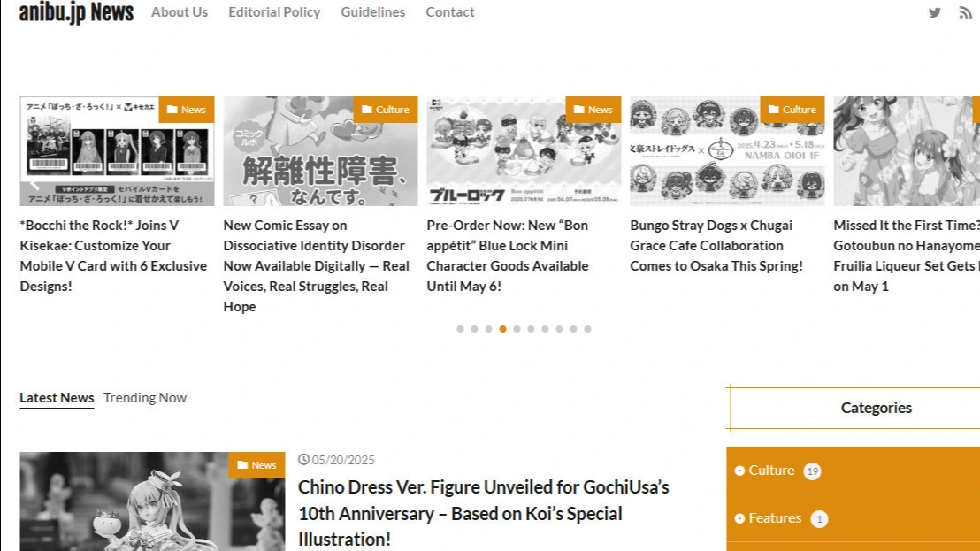Open the Culture category

(771, 471)
